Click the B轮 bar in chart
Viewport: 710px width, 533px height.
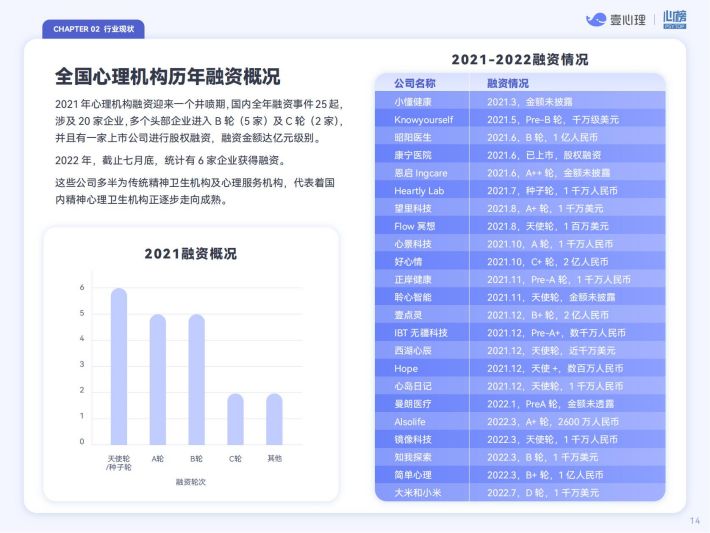pyautogui.click(x=197, y=379)
